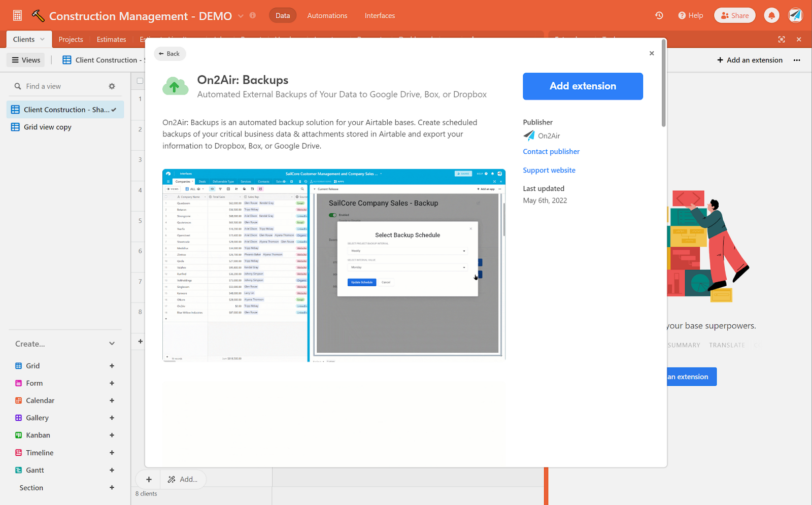Click the Help button
The height and width of the screenshot is (505, 812).
click(691, 16)
